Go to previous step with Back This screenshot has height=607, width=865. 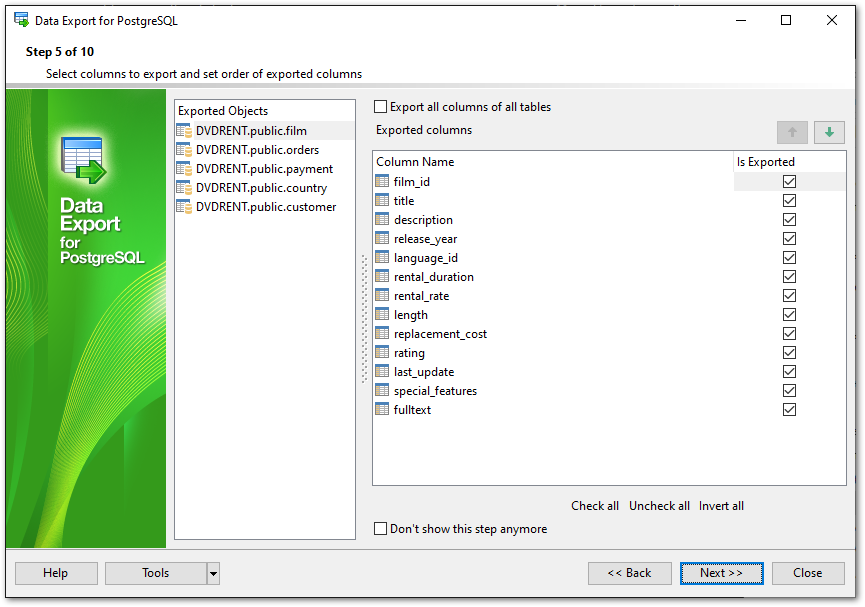(629, 573)
